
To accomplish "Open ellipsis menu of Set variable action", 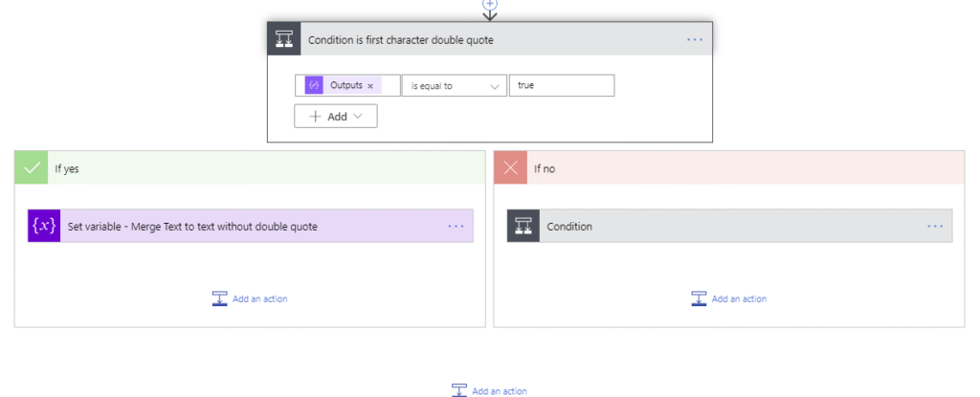I will 457,227.
